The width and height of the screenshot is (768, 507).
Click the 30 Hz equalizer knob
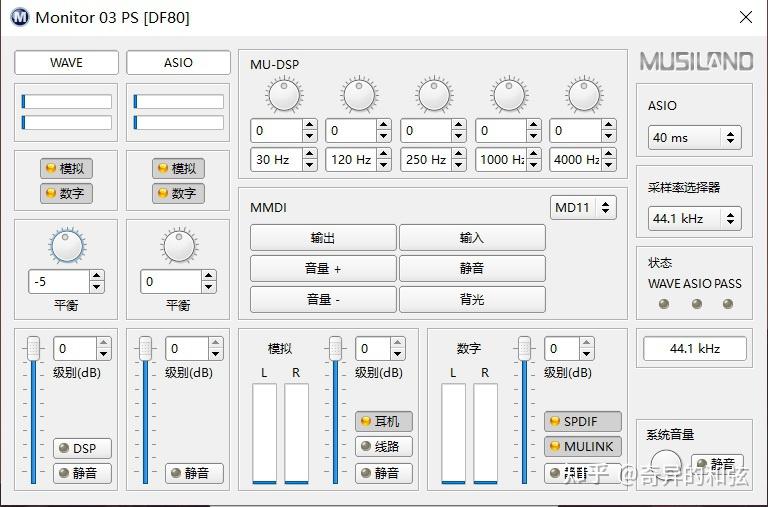(284, 96)
